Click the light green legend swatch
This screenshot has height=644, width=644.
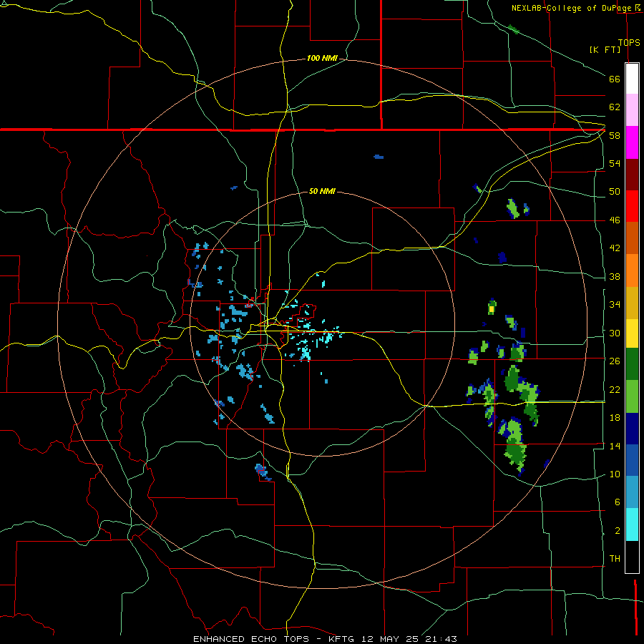(632, 396)
